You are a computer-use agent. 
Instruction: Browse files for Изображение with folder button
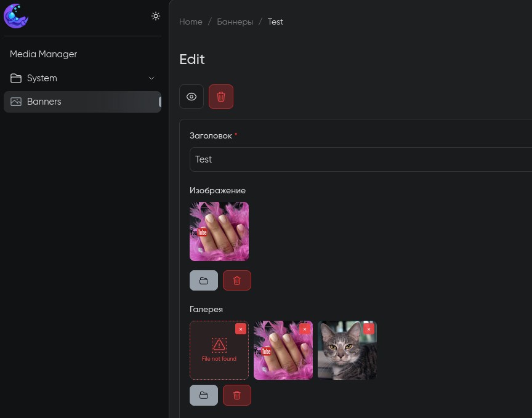pos(204,281)
